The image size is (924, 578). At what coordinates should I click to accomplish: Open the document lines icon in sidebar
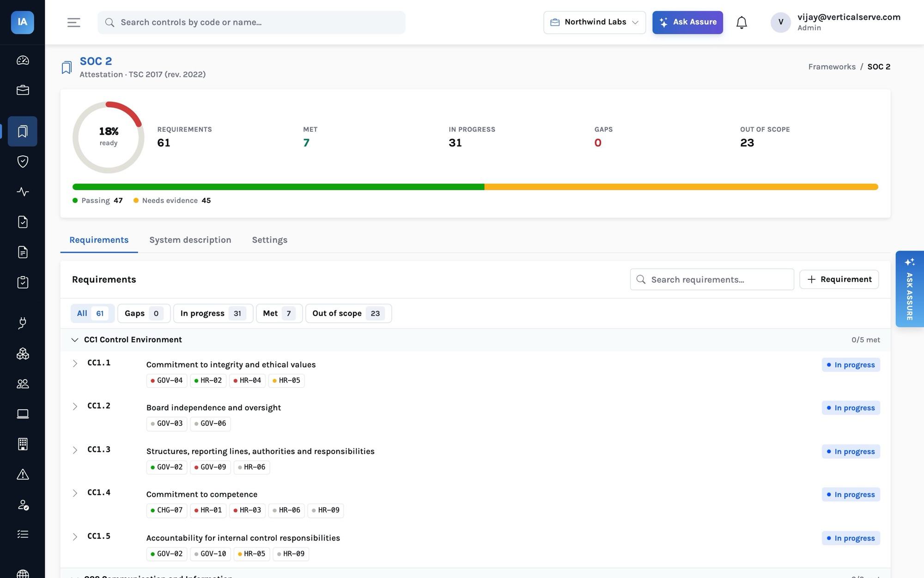tap(23, 252)
